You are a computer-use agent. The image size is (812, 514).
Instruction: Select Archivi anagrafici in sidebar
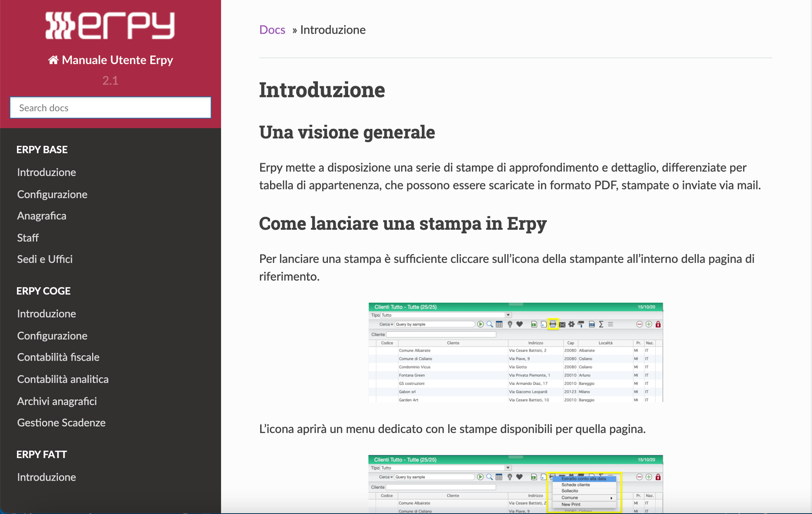point(57,401)
